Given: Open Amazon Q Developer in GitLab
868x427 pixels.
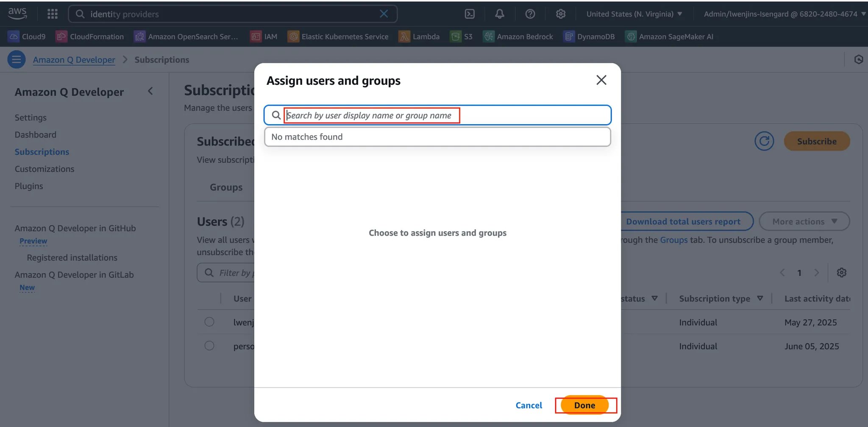Looking at the screenshot, I should pos(74,274).
